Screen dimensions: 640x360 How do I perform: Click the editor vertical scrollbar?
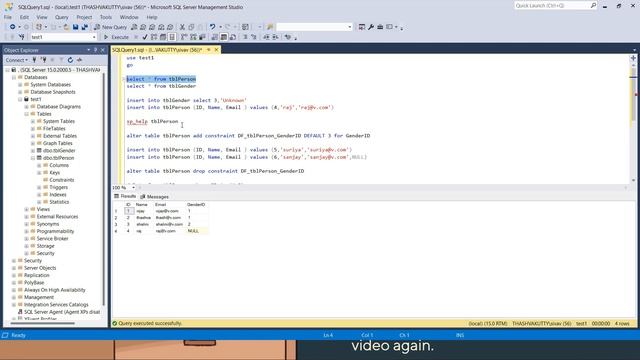pyautogui.click(x=633, y=122)
